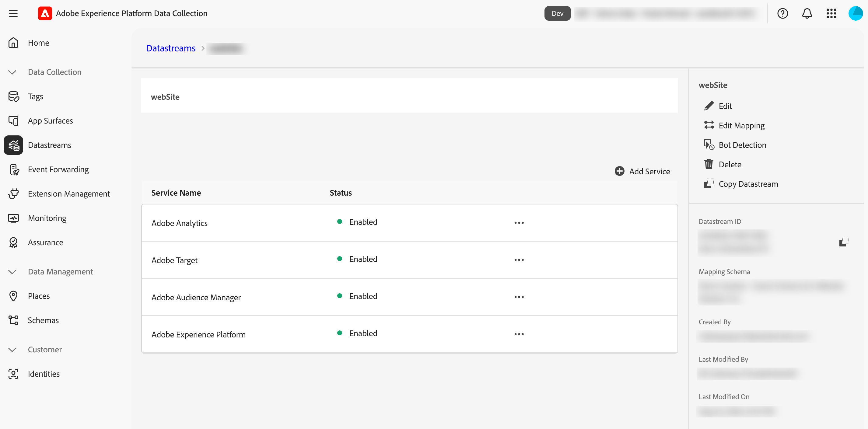This screenshot has height=429, width=868.
Task: Click the Service Name column header
Action: [x=176, y=193]
